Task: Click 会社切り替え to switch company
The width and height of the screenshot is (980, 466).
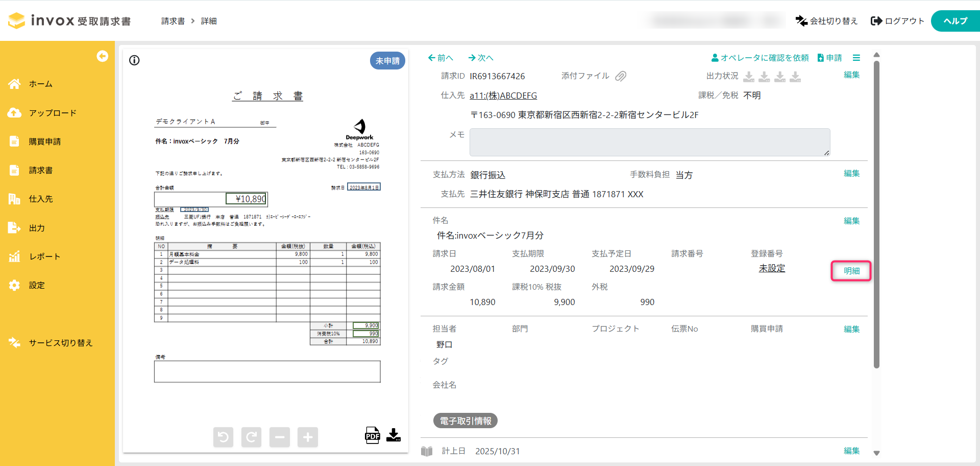Action: point(826,21)
